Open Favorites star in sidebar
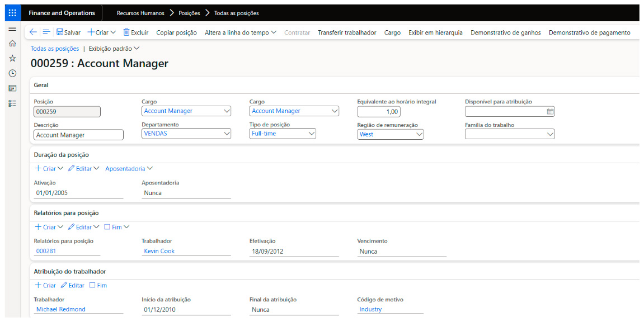644x322 pixels. click(x=12, y=58)
